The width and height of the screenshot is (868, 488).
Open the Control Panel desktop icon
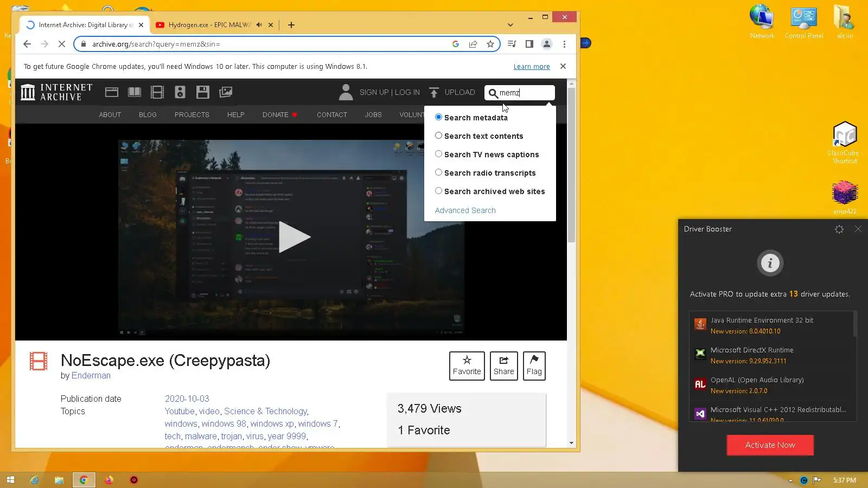[804, 22]
